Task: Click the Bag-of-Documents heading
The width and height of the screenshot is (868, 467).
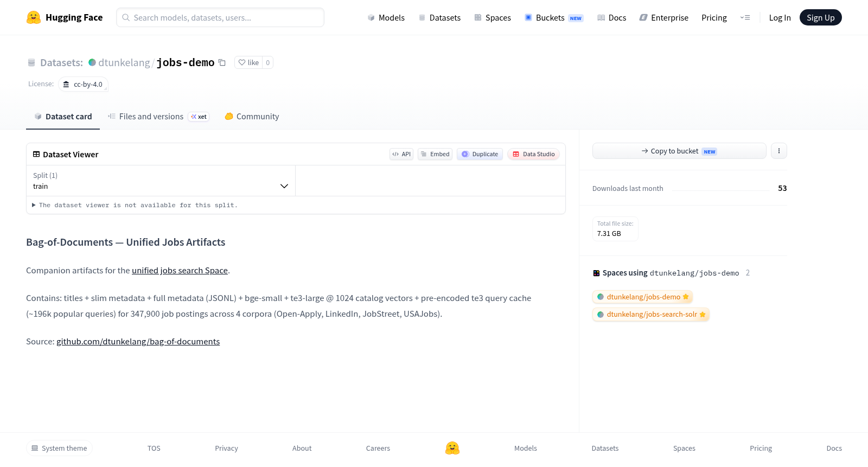Action: point(126,242)
